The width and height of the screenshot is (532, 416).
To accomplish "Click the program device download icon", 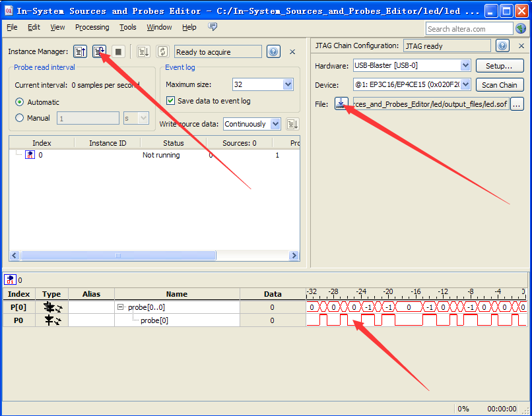I will pyautogui.click(x=341, y=104).
